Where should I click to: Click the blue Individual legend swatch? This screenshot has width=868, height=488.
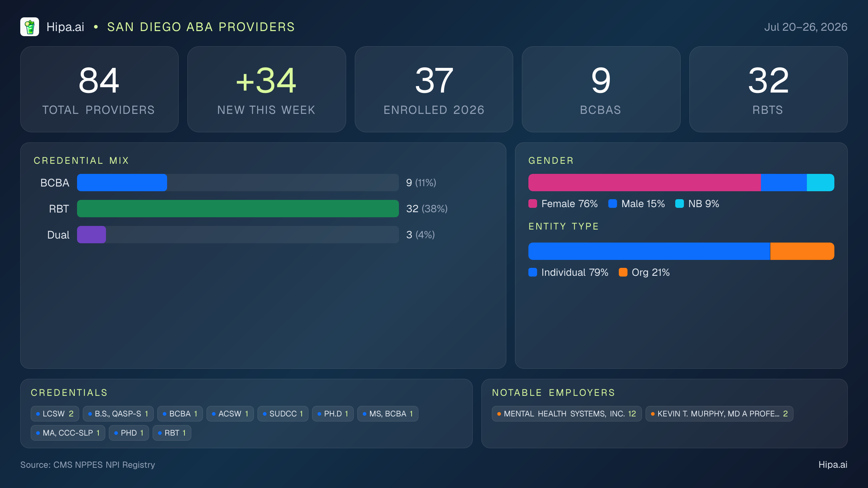tap(533, 272)
